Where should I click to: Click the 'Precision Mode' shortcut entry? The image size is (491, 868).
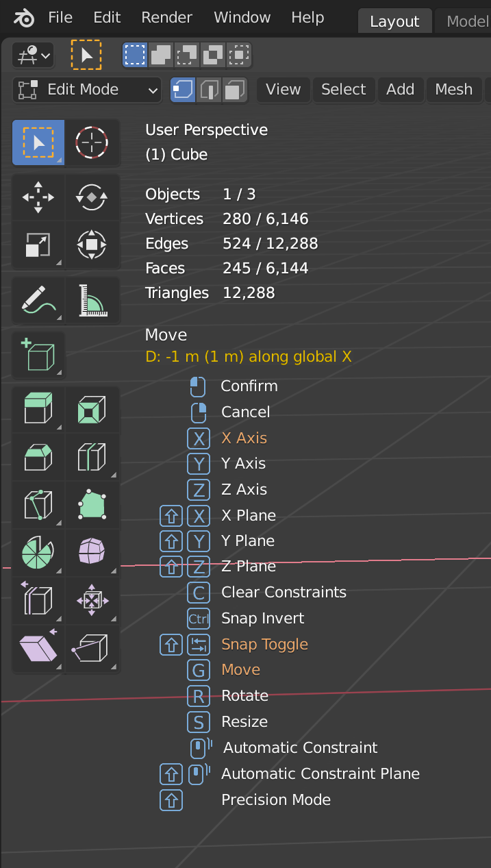(x=276, y=800)
